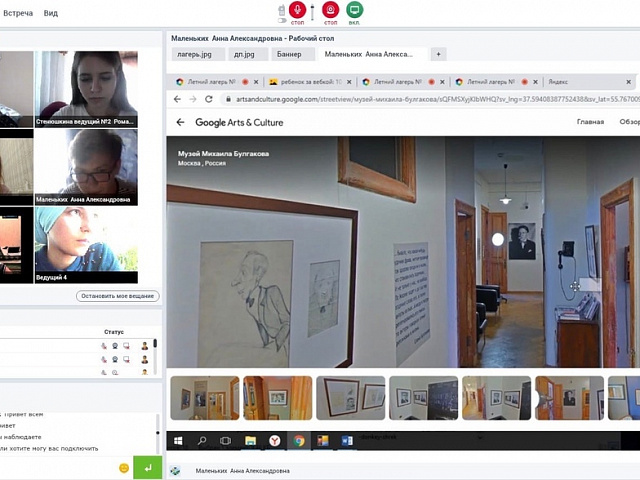Image resolution: width=640 pixels, height=480 pixels.
Task: Click first participant's user role icon
Action: pos(144,346)
